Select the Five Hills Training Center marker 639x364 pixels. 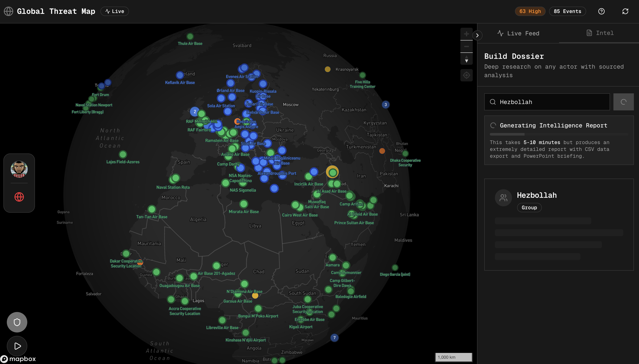(363, 75)
